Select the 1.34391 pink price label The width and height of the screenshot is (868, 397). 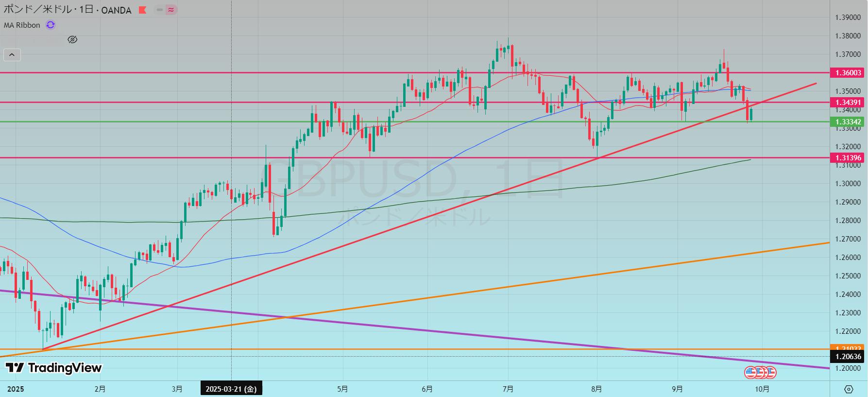[x=848, y=102]
